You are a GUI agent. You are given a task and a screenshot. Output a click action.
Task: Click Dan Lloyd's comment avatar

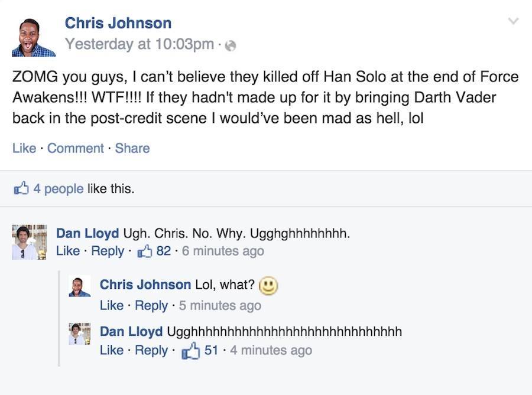(29, 240)
